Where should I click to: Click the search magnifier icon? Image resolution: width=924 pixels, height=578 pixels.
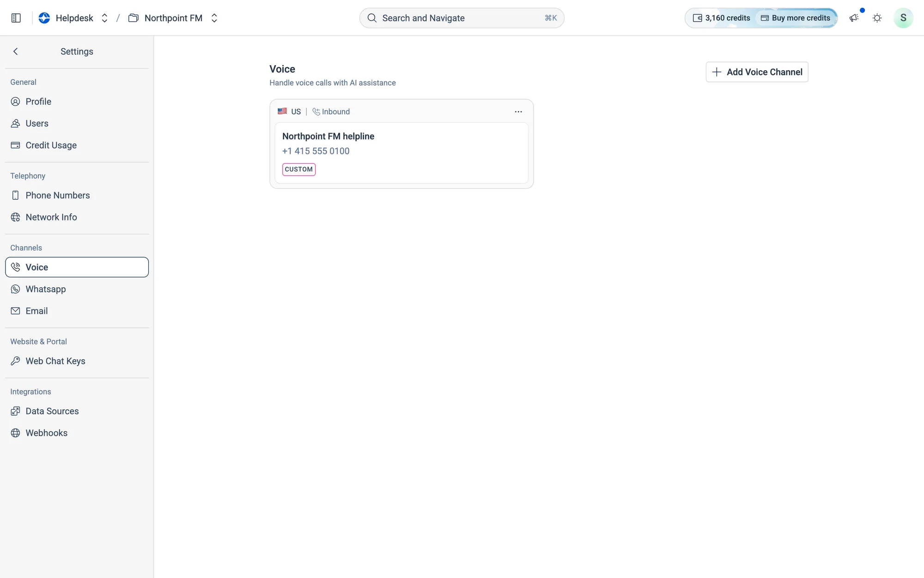pos(372,18)
